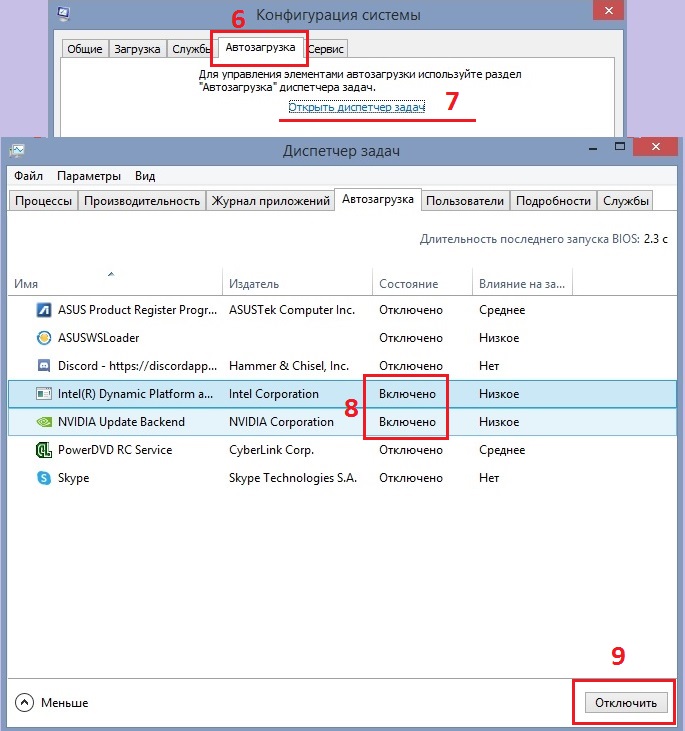Click the NVIDIA Corporation publisher cell
The image size is (685, 731).
pyautogui.click(x=281, y=422)
